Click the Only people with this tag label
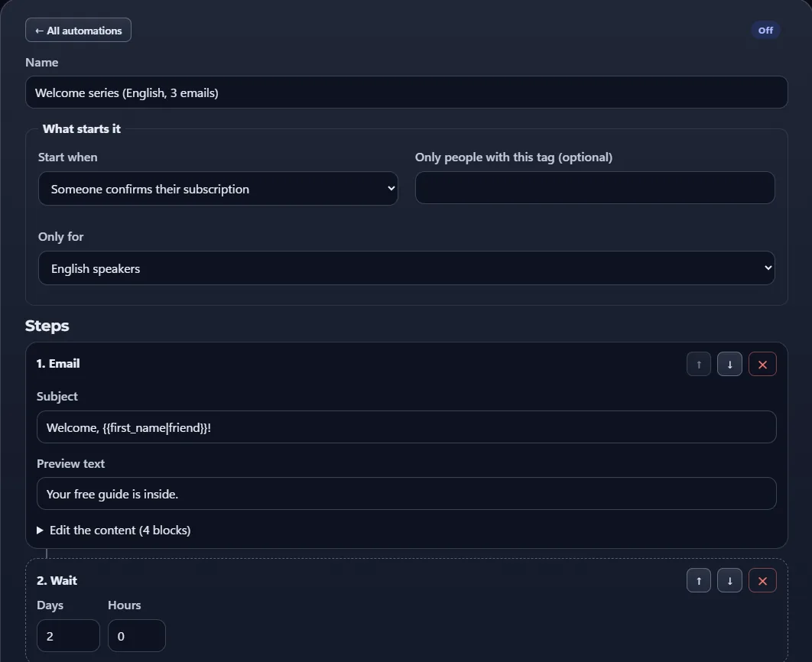 (514, 157)
